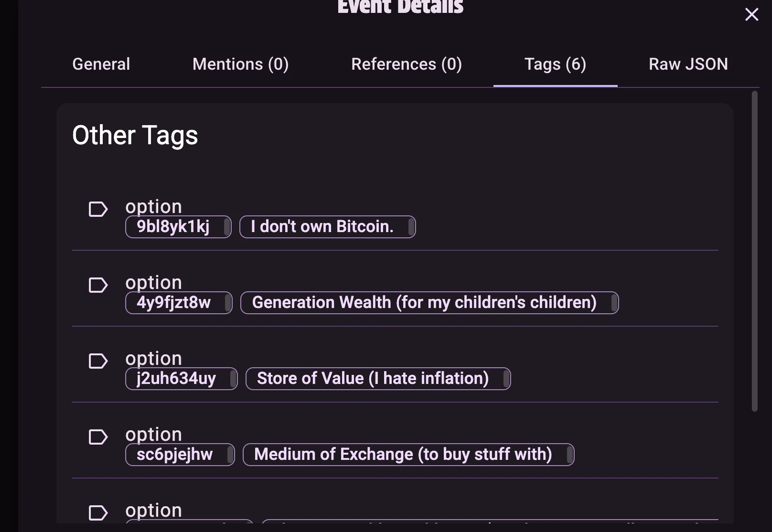This screenshot has height=532, width=772.
Task: Click the 9bl8yk1kj tag chip
Action: point(173,227)
